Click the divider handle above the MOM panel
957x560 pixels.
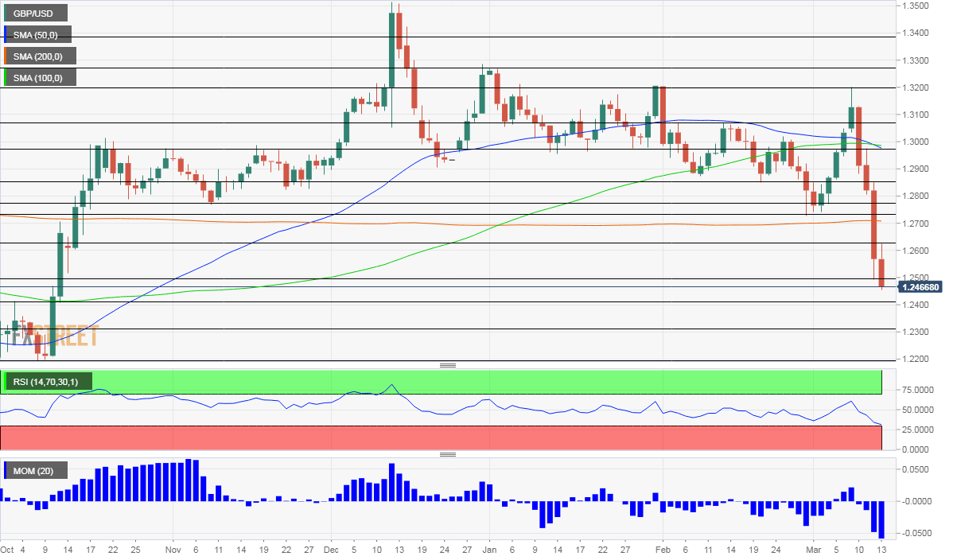448,454
